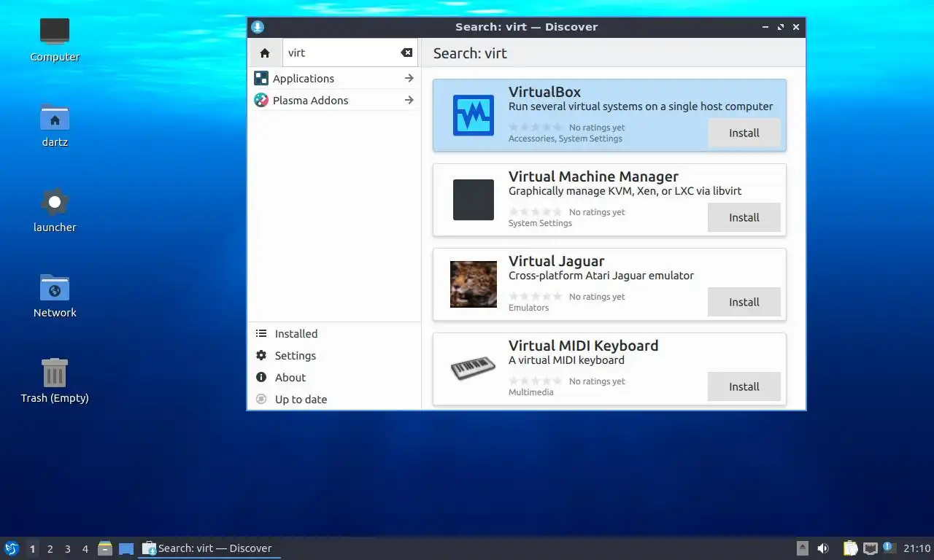This screenshot has width=934, height=560.
Task: Click 'Graphically manage KVM, Xen, or LXC' description
Action: point(625,191)
